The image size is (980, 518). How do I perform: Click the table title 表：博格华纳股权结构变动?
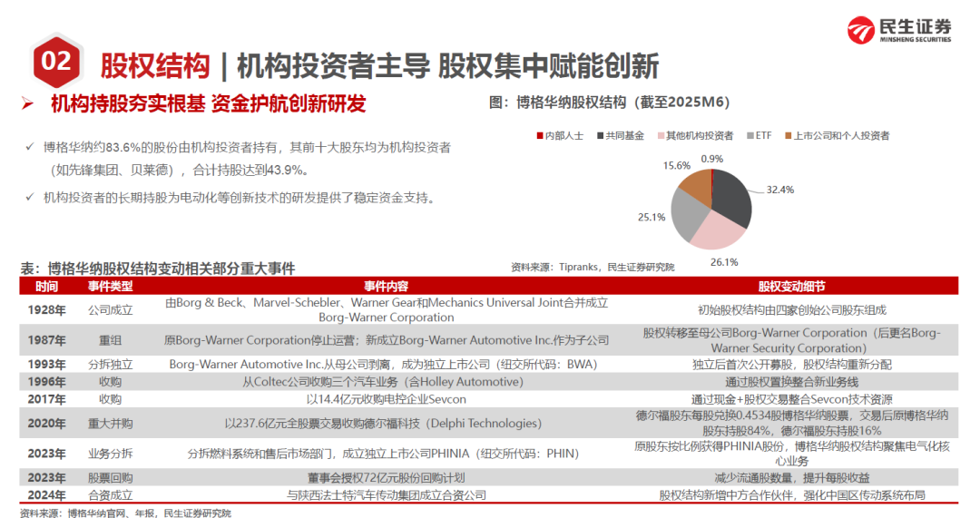(x=158, y=269)
